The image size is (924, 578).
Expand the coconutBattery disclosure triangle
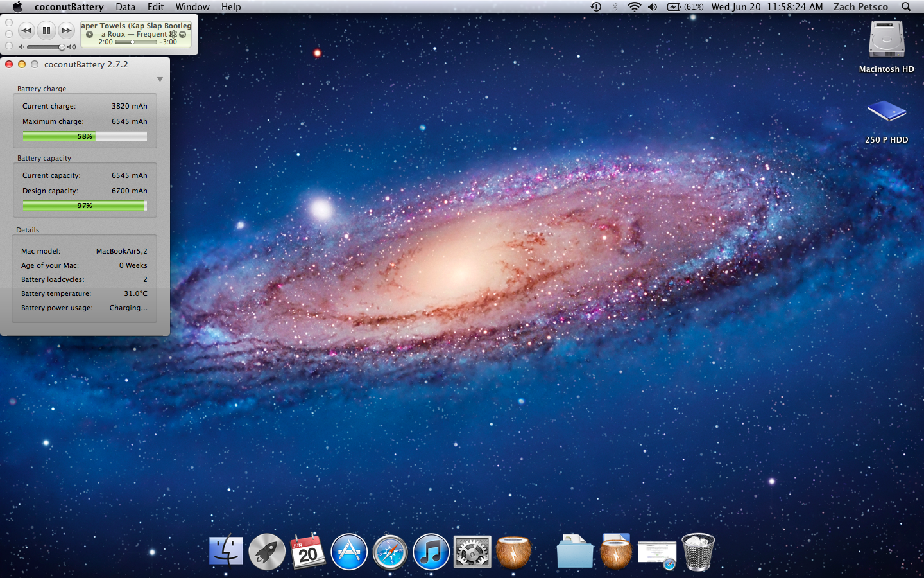click(160, 80)
